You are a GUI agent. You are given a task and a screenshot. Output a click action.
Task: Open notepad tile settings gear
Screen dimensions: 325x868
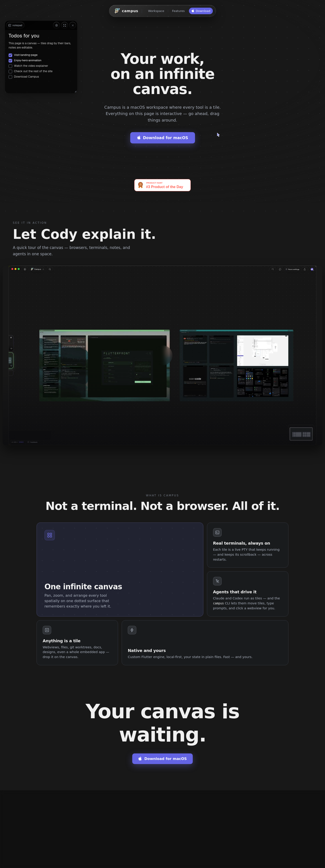coord(56,25)
